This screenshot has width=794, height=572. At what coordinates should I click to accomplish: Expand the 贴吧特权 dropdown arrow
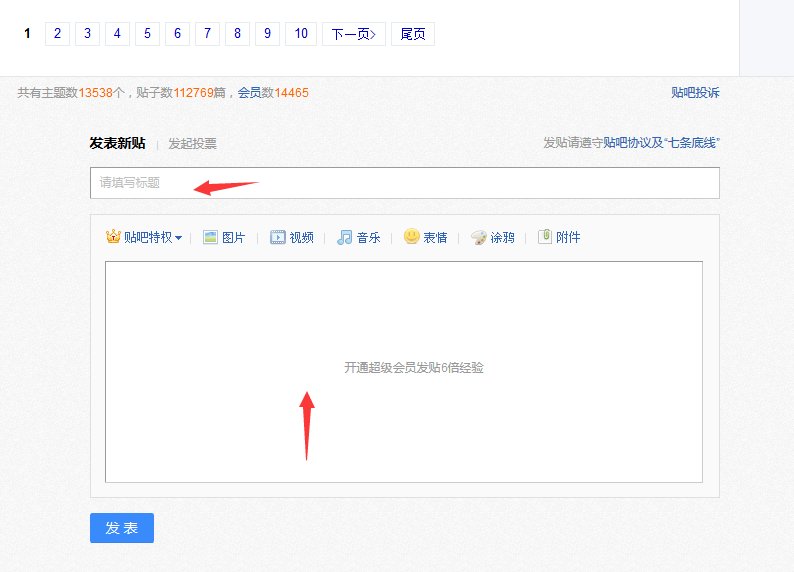178,238
